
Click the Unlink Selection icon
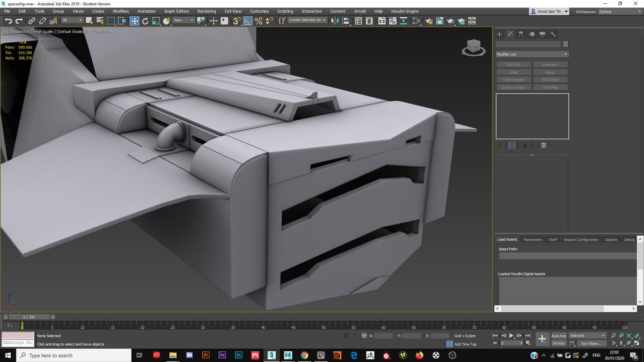[42, 21]
